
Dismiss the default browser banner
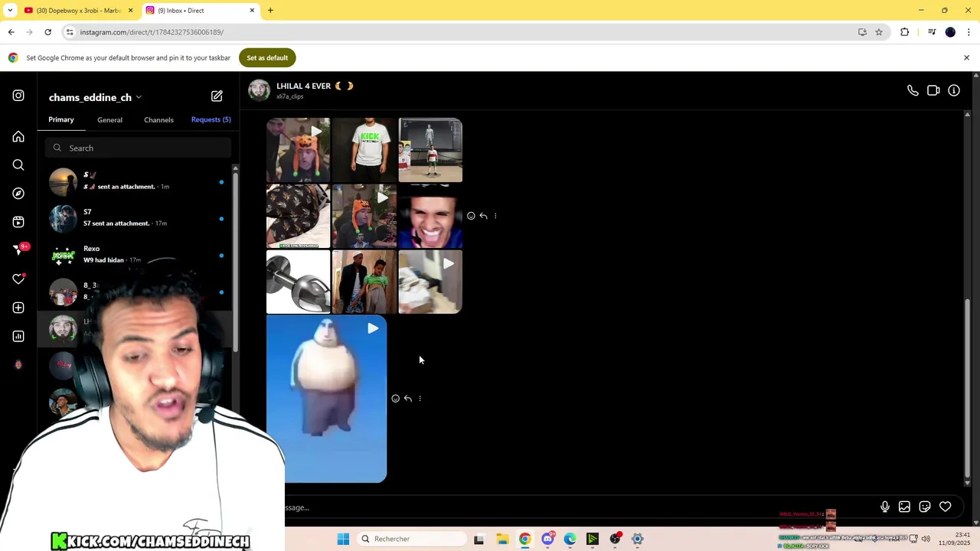tap(966, 57)
